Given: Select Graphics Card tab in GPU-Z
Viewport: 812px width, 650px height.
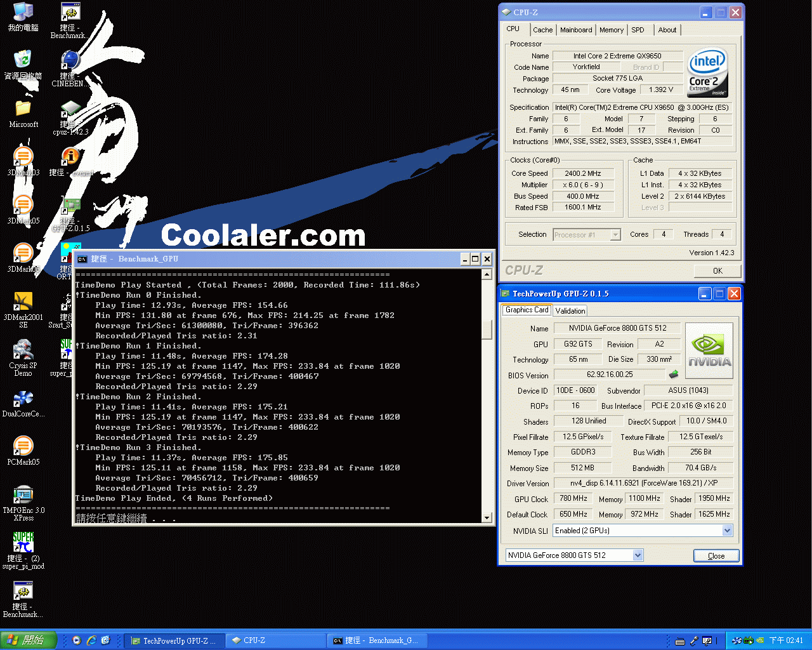Looking at the screenshot, I should [527, 310].
